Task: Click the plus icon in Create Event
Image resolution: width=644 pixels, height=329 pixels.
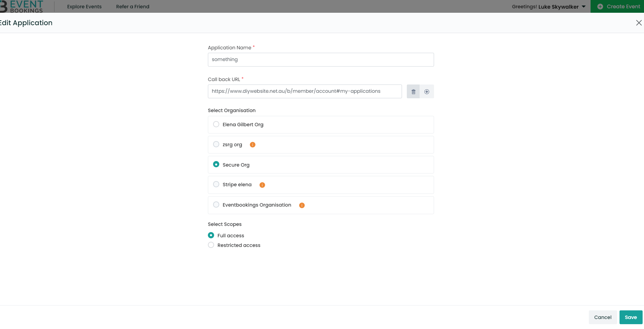Action: pos(600,7)
